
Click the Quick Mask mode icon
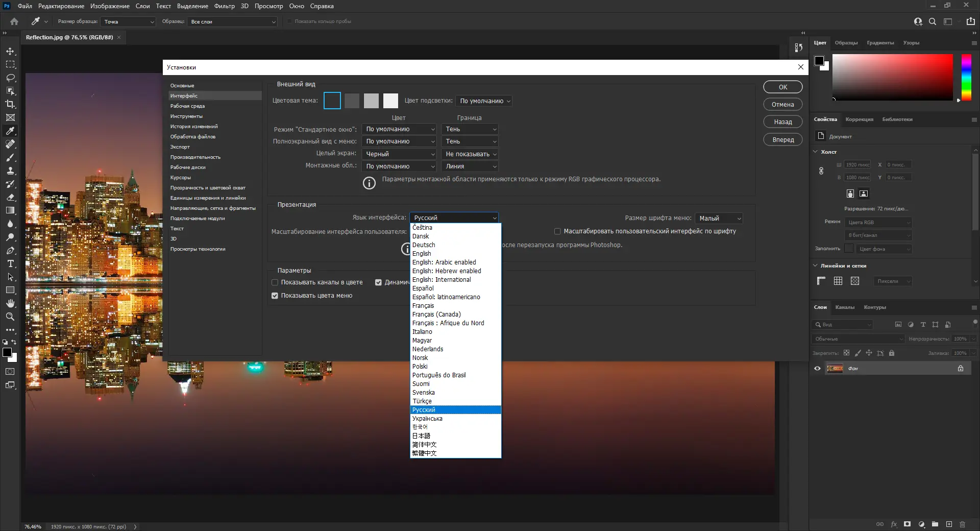coord(10,372)
